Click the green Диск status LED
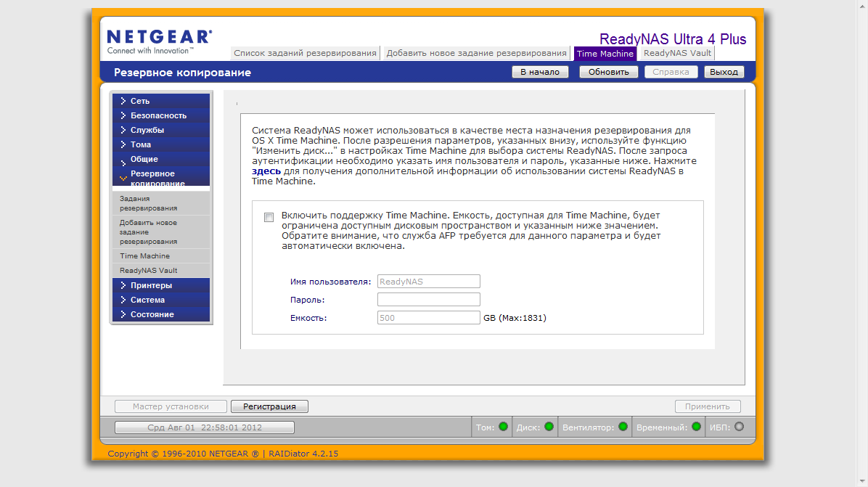Viewport: 868px width, 487px height. [x=549, y=427]
